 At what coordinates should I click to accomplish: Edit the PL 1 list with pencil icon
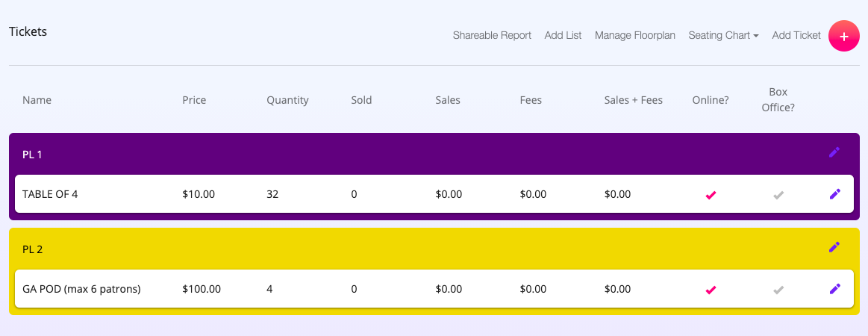pos(834,152)
